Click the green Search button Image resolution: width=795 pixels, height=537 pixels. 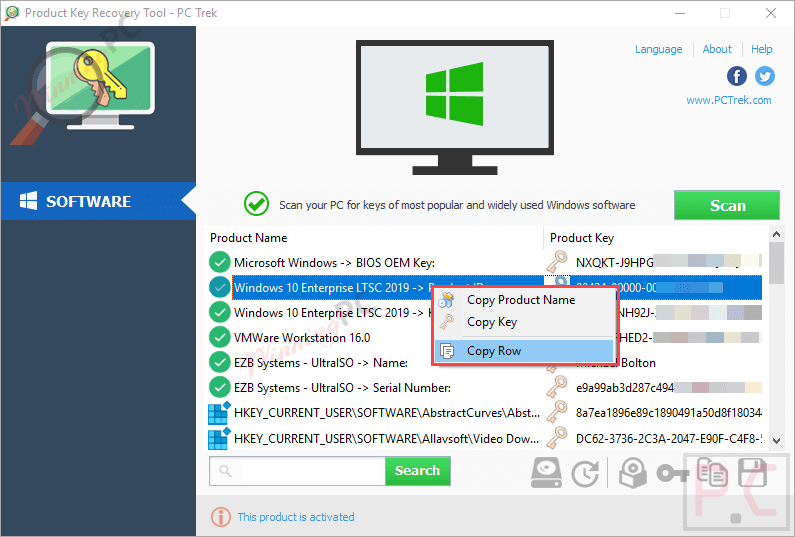click(x=417, y=471)
